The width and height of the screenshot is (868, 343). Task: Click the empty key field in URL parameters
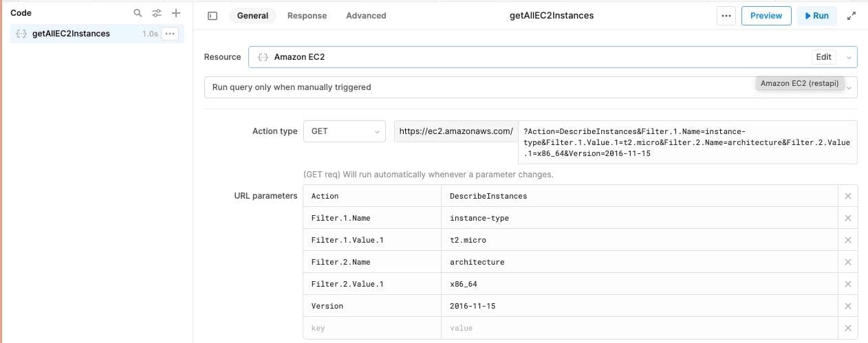click(x=371, y=328)
